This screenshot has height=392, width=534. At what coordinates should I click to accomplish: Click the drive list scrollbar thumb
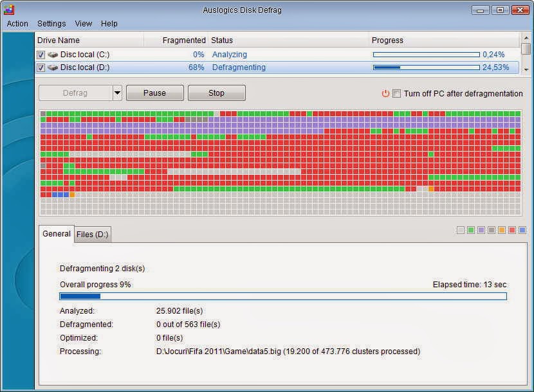tap(526, 48)
